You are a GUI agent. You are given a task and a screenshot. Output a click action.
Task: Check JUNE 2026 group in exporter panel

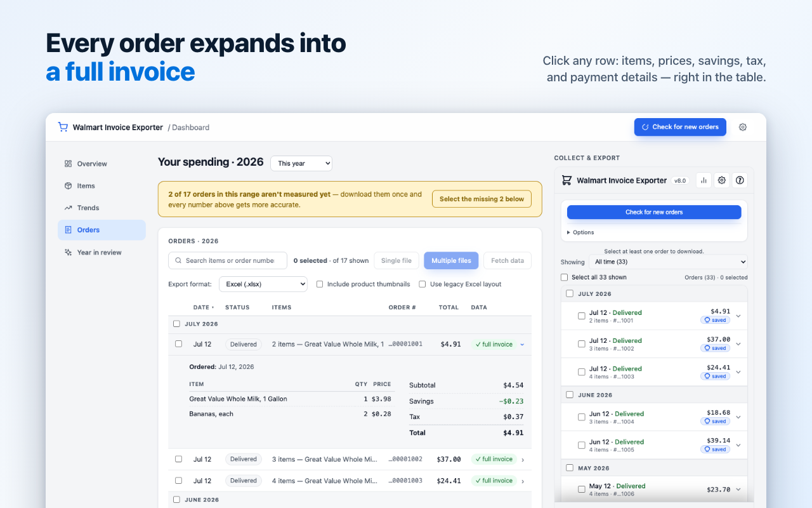(x=570, y=394)
